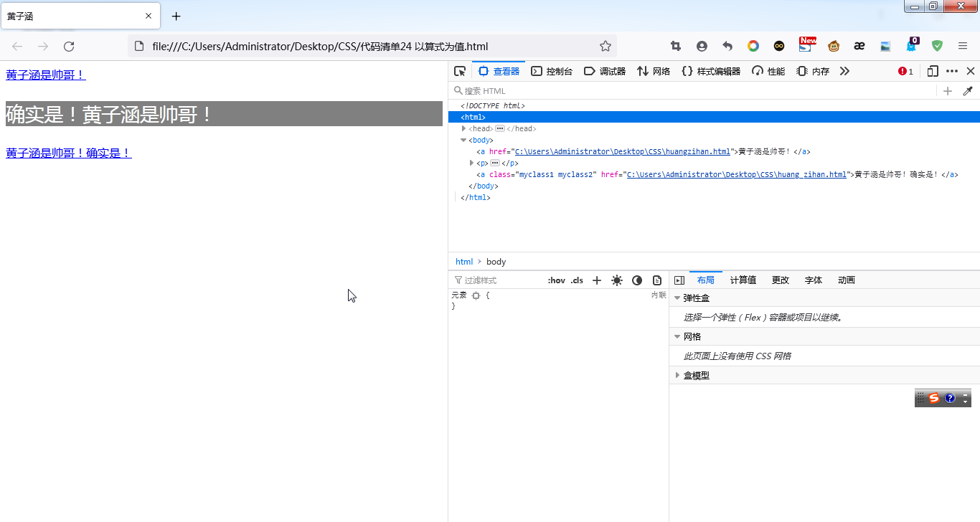This screenshot has width=980, height=522.
Task: Open the Ghostery ghost icon
Action: 912,44
